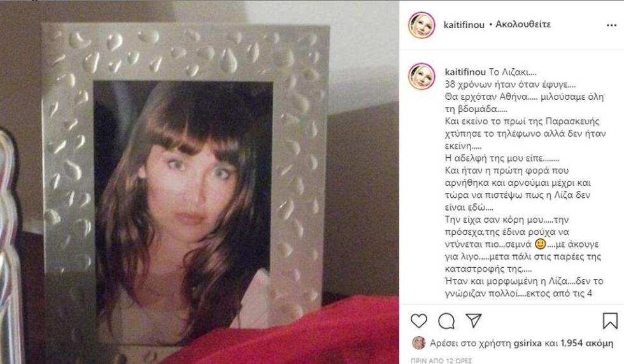Open the three-dot more options menu
The image size is (624, 364).
(x=611, y=25)
